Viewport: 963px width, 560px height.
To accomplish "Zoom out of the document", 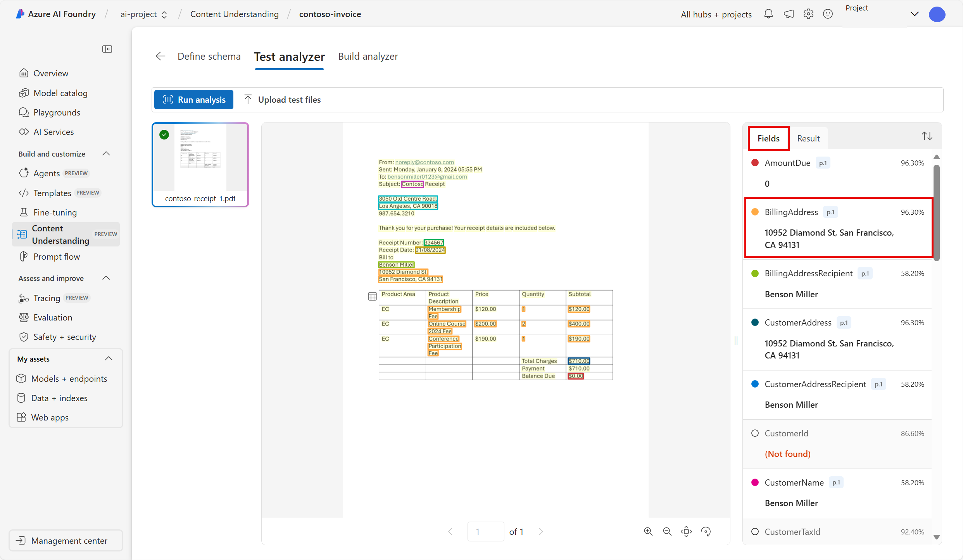I will pyautogui.click(x=667, y=531).
